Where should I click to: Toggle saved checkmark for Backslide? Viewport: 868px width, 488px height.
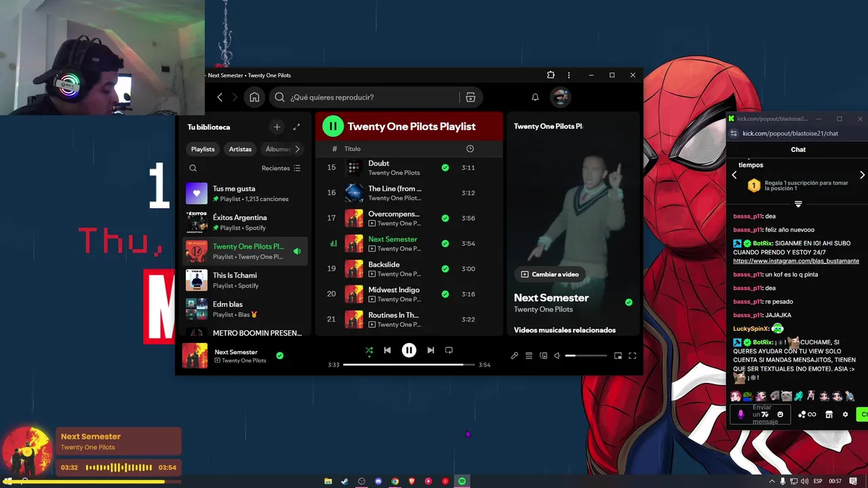point(445,269)
